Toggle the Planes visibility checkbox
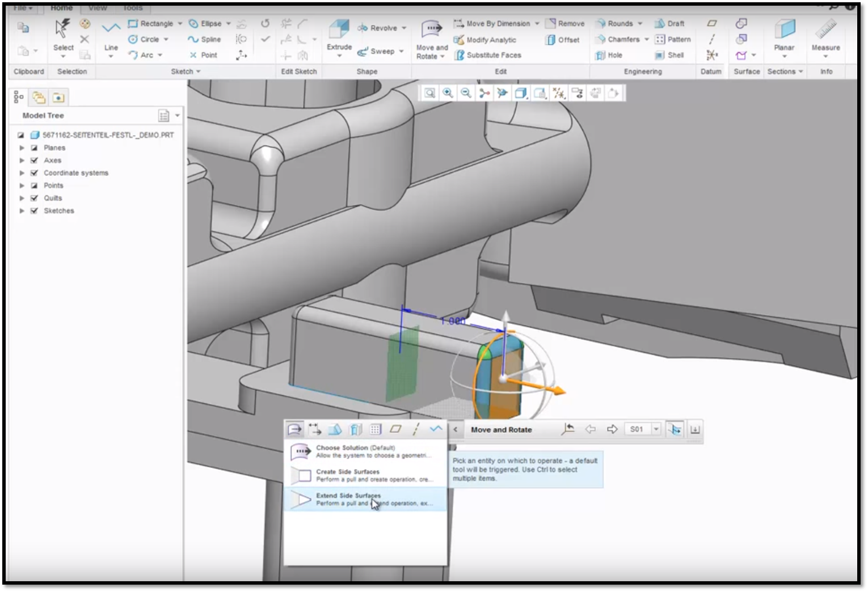 (x=34, y=147)
